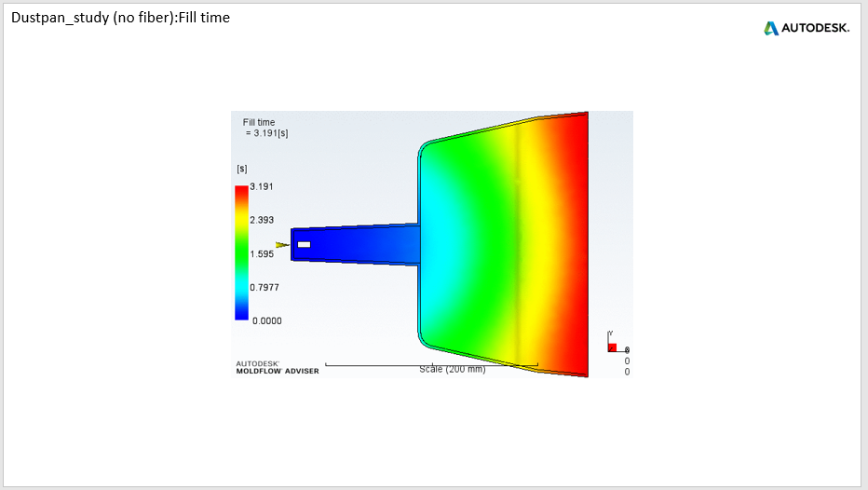Click the blue bottom of color legend
Screen dimensions: 868x490
(241, 313)
